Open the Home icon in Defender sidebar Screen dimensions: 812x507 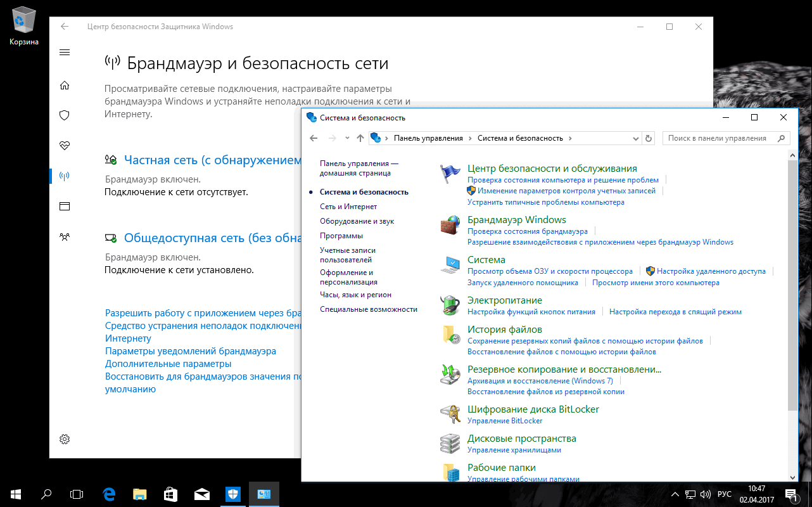click(x=64, y=86)
